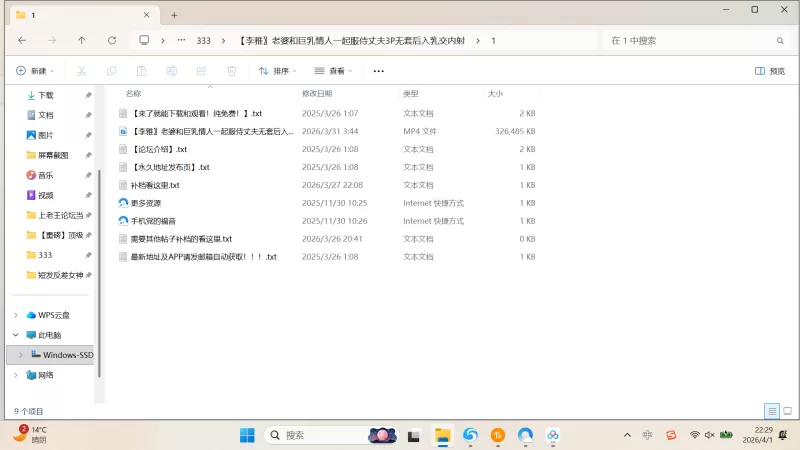
Task: Click the Delete trash icon in toolbar
Action: [x=231, y=71]
